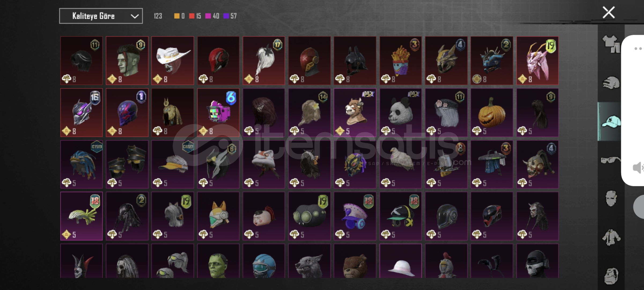Select the french fries headgear item

[x=400, y=61]
